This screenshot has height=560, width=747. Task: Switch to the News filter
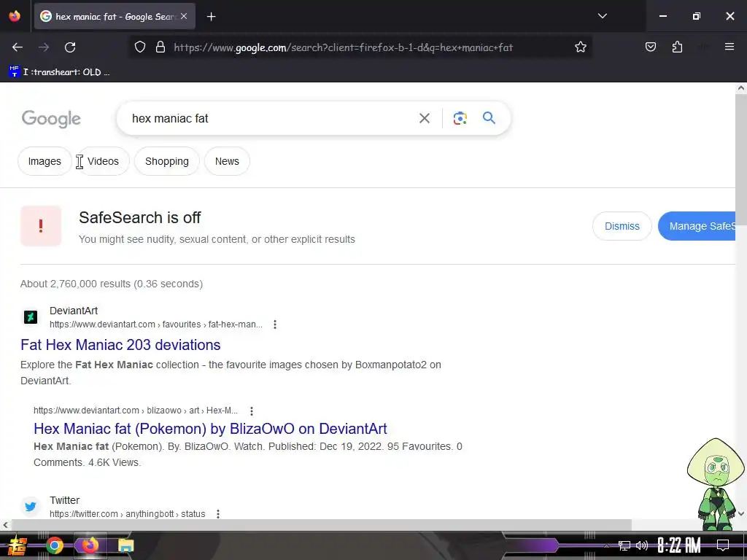click(227, 161)
